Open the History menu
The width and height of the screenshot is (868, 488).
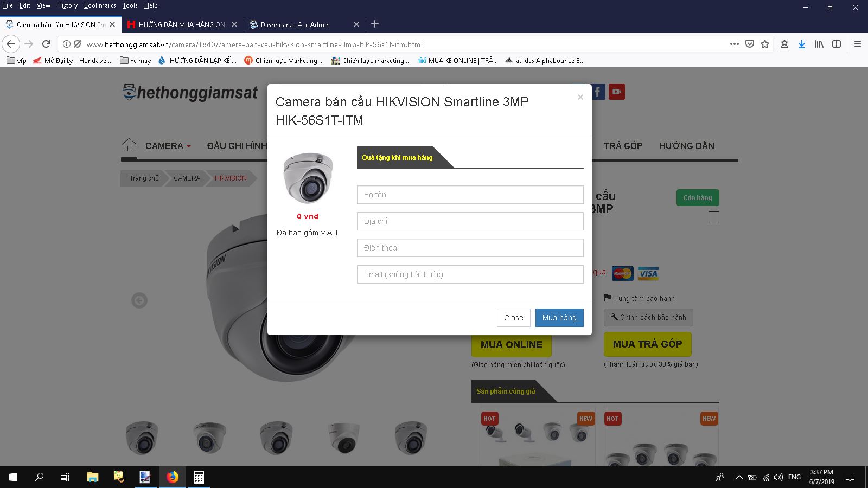point(67,5)
